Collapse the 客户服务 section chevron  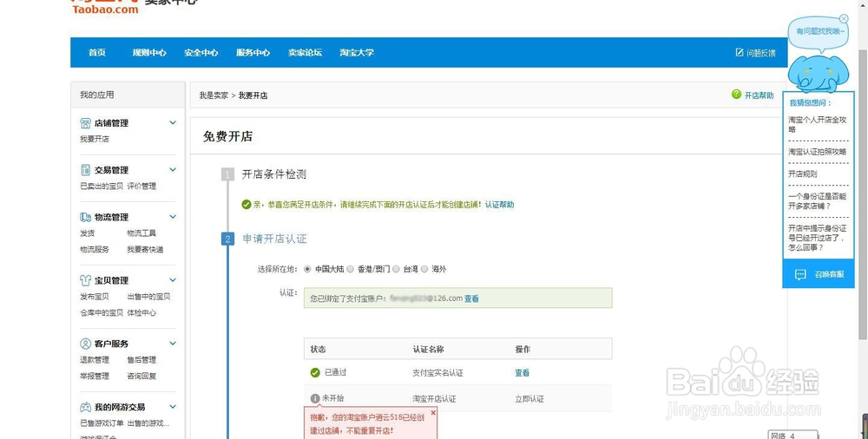(173, 344)
